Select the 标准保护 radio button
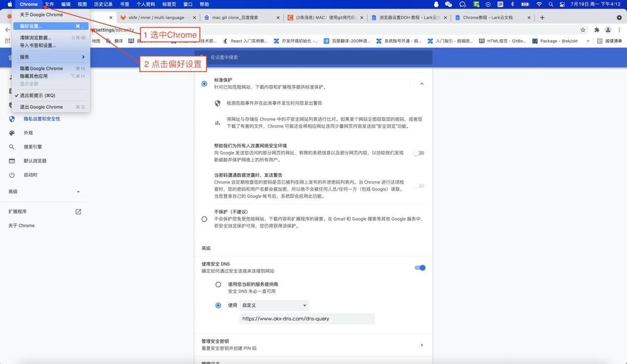Screen dimensions: 627x364 pos(204,84)
